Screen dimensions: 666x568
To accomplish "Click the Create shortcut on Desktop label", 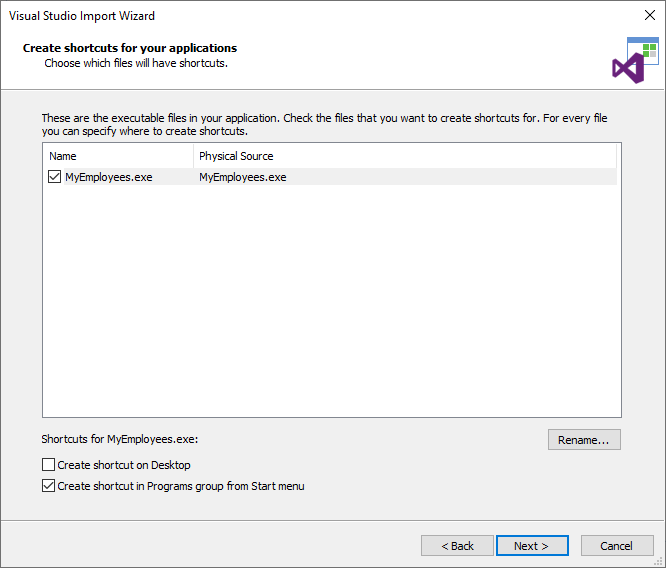I will tap(124, 465).
